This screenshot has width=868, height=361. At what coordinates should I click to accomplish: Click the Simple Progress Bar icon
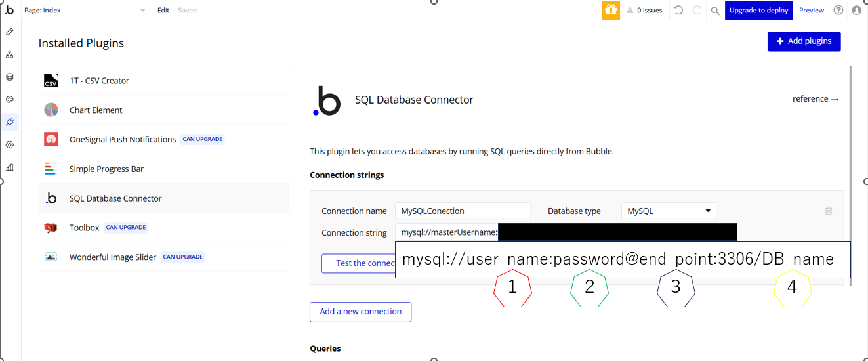(51, 169)
